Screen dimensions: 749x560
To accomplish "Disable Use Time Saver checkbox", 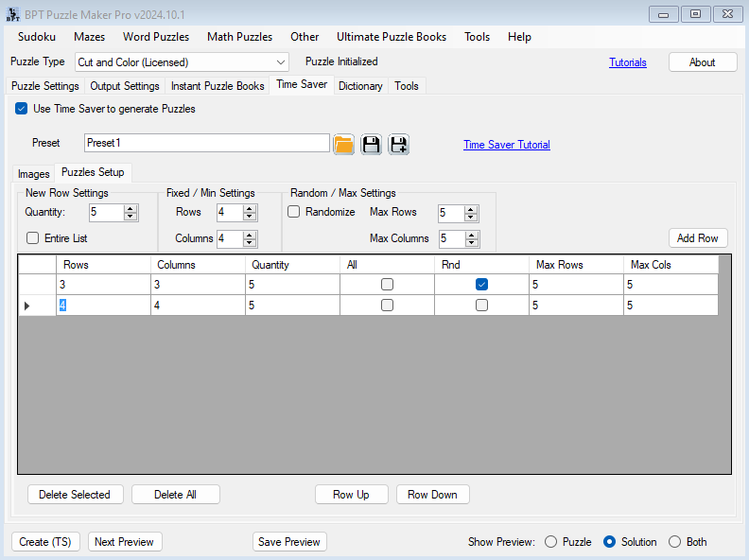I will [22, 109].
